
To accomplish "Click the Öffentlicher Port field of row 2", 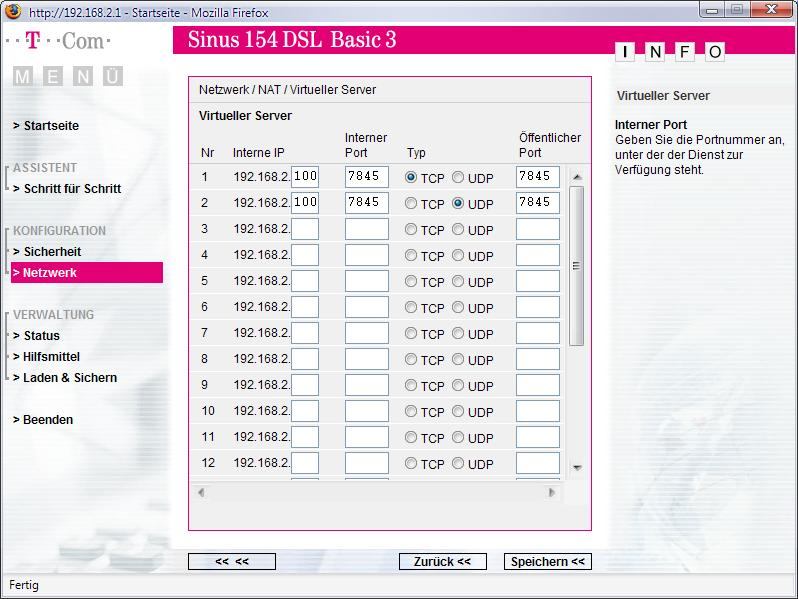I will point(537,203).
